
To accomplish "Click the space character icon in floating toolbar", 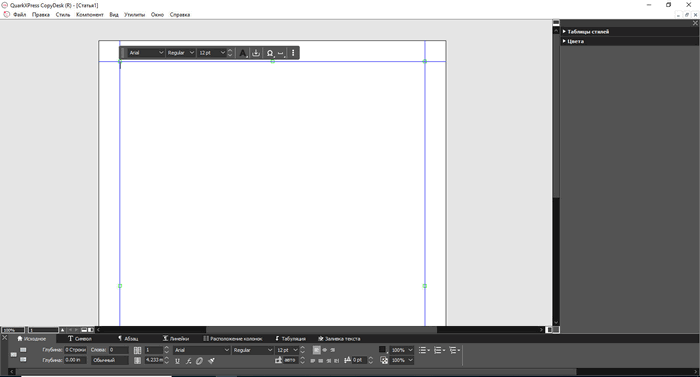I will click(281, 53).
